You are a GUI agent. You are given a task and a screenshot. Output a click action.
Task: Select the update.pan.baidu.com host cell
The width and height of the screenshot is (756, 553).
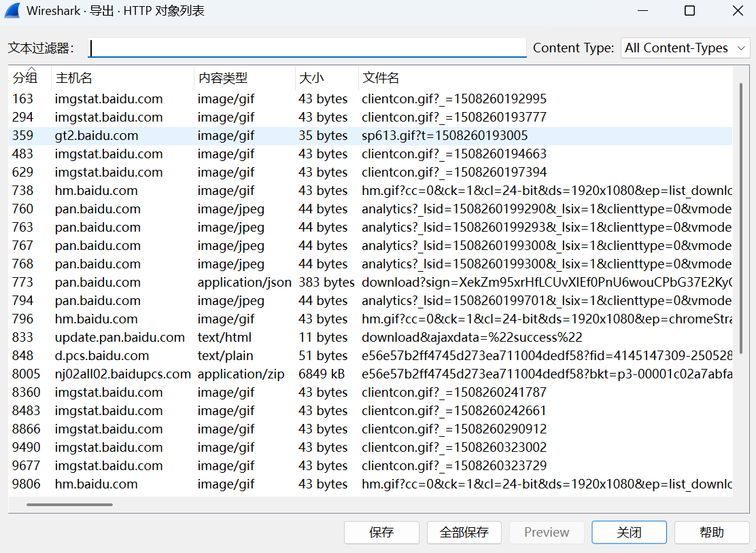(x=120, y=338)
